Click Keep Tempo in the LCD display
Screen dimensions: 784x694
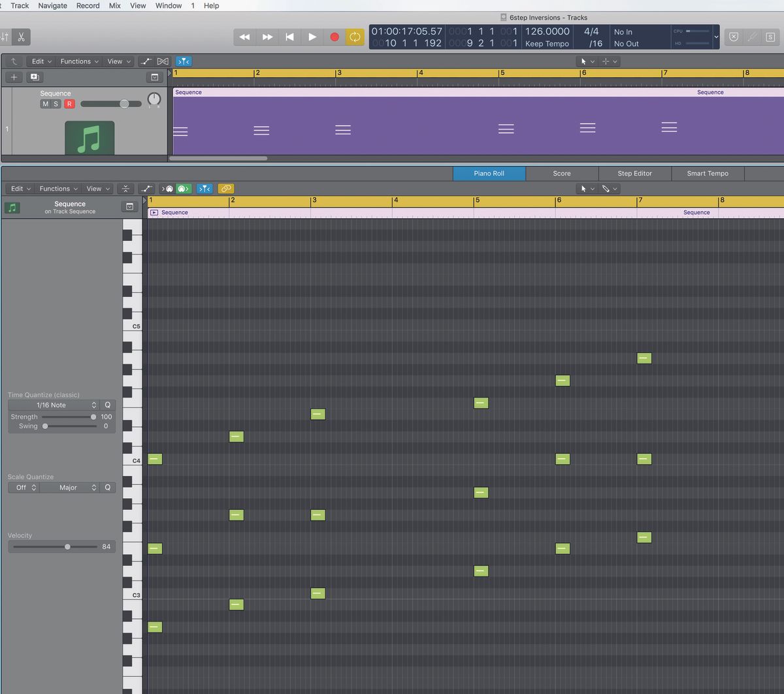tap(546, 44)
